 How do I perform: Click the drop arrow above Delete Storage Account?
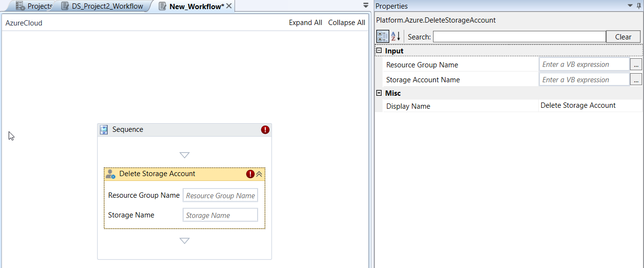pos(185,155)
